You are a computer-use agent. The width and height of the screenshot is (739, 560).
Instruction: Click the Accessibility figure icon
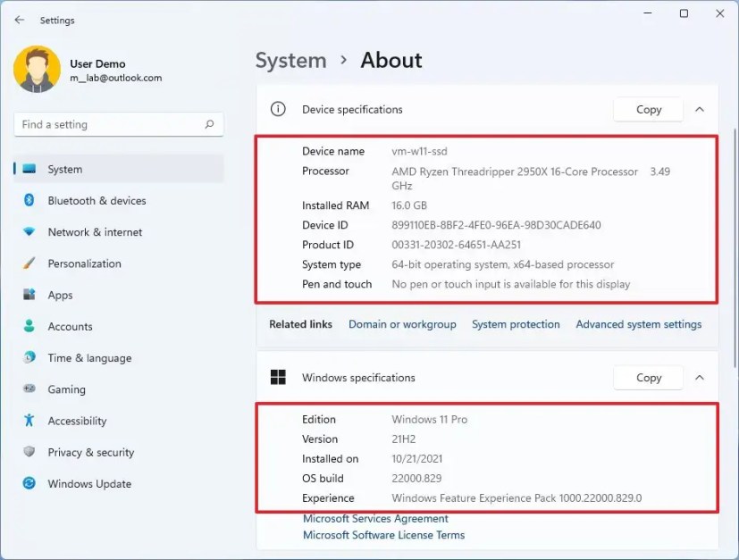point(29,420)
